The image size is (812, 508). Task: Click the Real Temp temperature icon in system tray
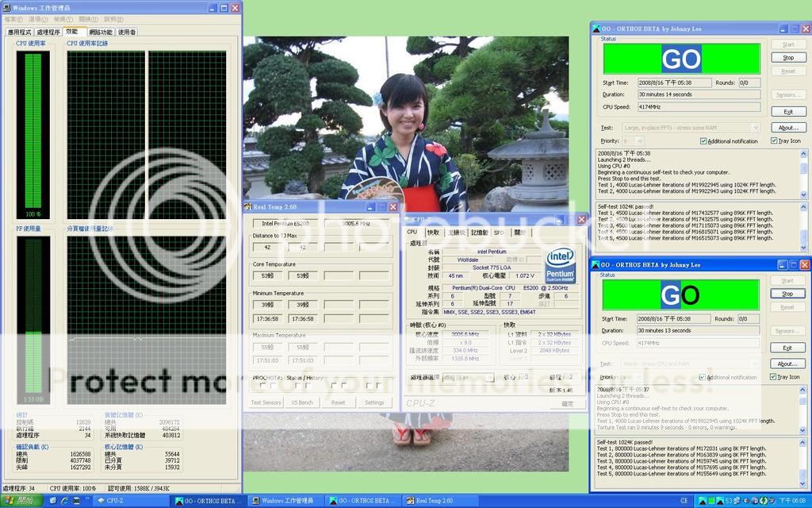(729, 500)
